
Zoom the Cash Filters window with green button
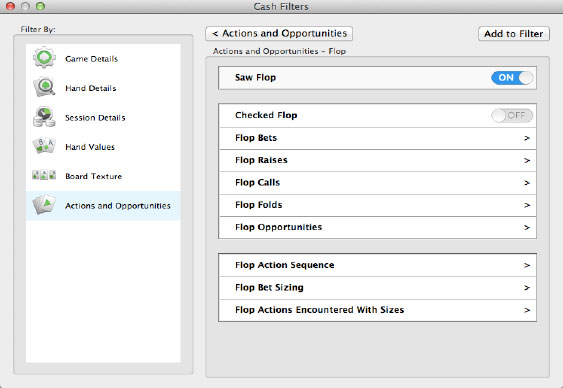(40, 6)
